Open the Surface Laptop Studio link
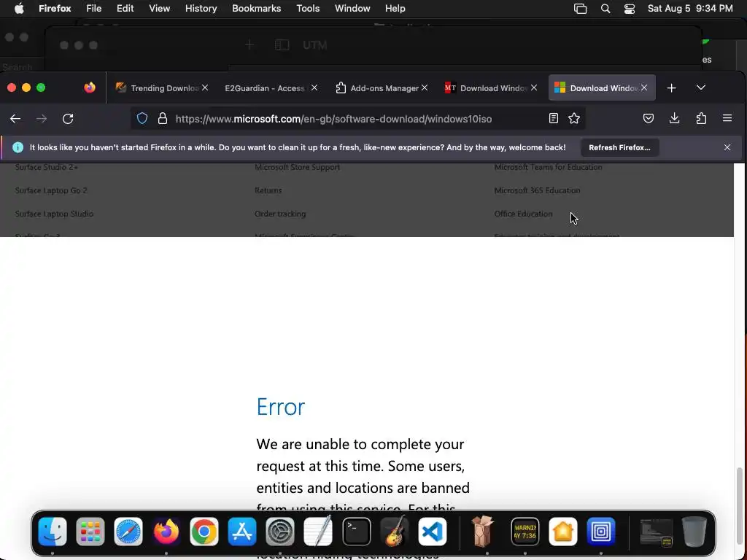 point(54,214)
